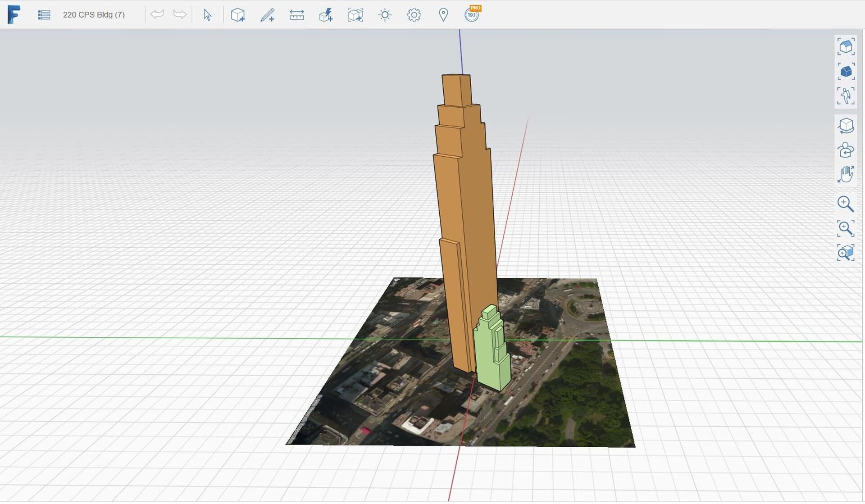Open the hamburger main menu

[44, 15]
